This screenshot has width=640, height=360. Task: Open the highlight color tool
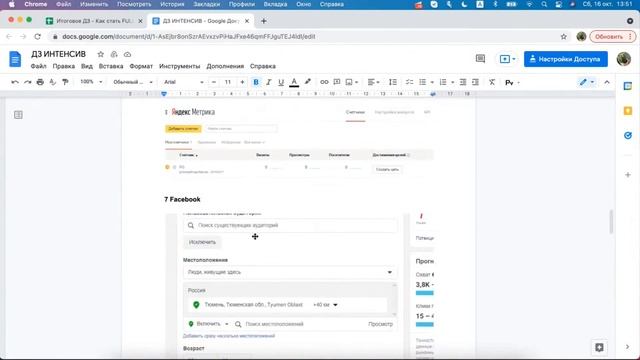pyautogui.click(x=308, y=82)
